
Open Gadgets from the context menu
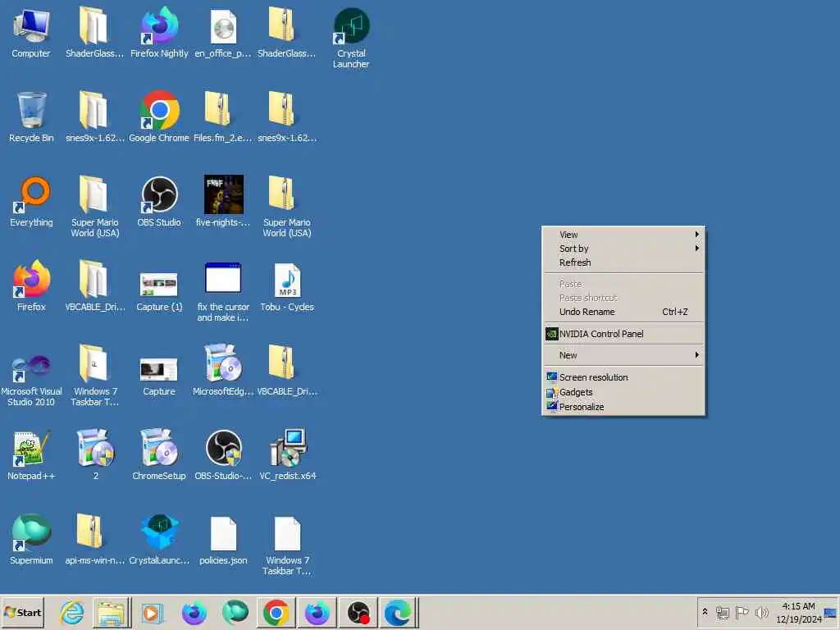point(623,392)
